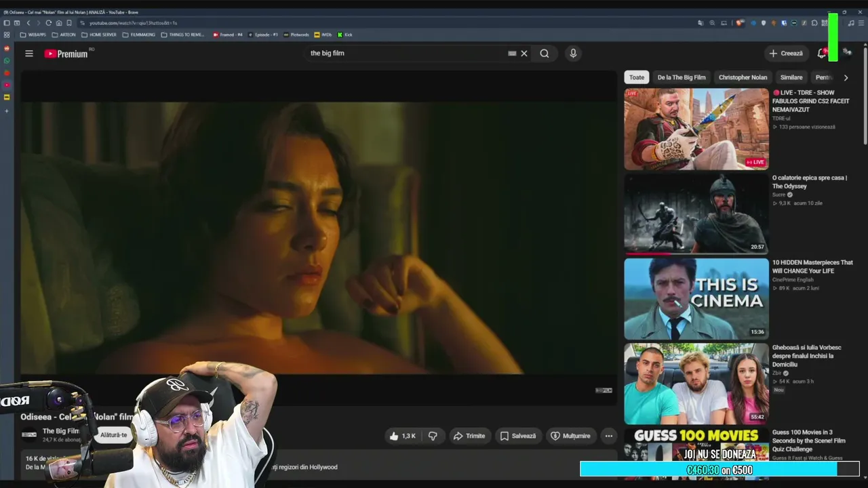The height and width of the screenshot is (488, 868).
Task: Click the Creează button
Action: 786,54
